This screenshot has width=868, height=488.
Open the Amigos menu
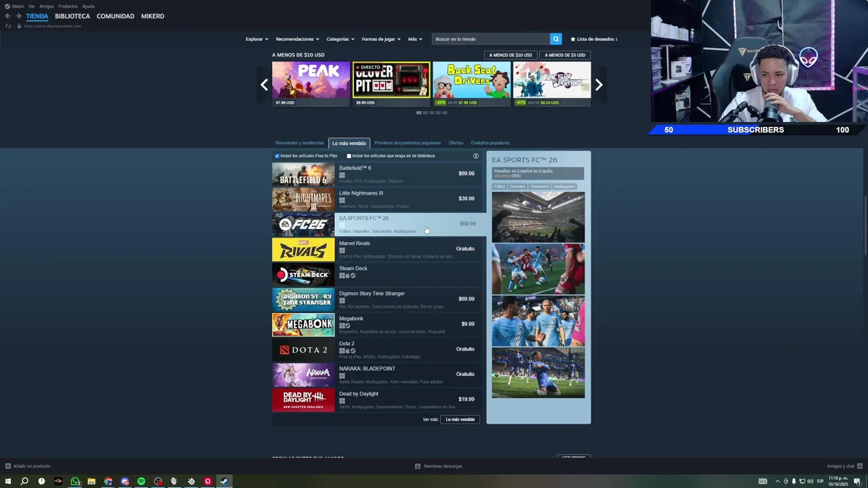click(47, 6)
